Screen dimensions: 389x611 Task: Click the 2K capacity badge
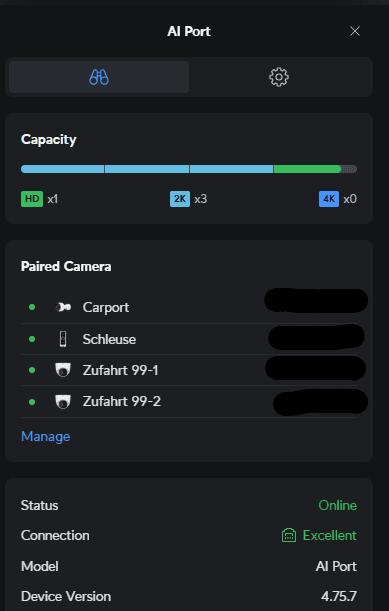(x=180, y=199)
